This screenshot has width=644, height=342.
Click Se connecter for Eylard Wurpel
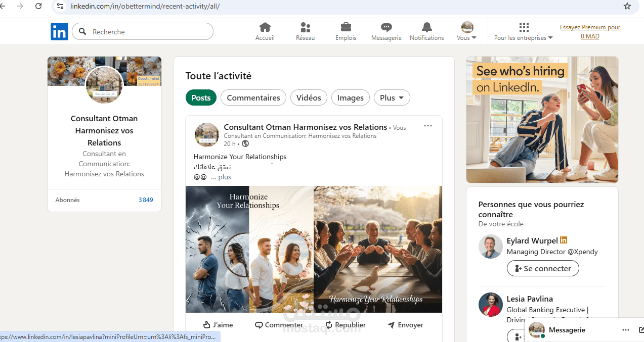pyautogui.click(x=542, y=268)
